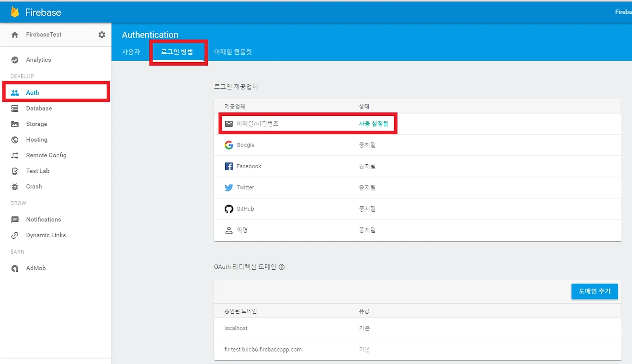Viewport: 632px width, 364px height.
Task: Select the Facebook provider name
Action: click(249, 166)
